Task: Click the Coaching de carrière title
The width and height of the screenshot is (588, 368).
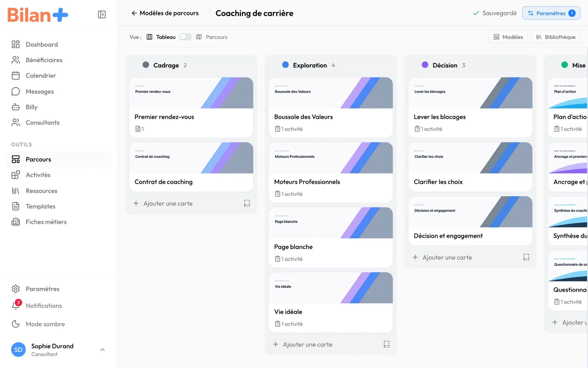Action: coord(254,13)
